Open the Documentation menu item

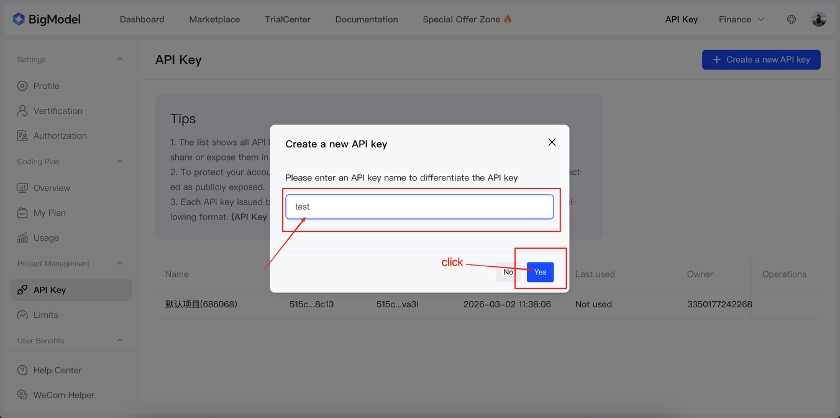(366, 19)
